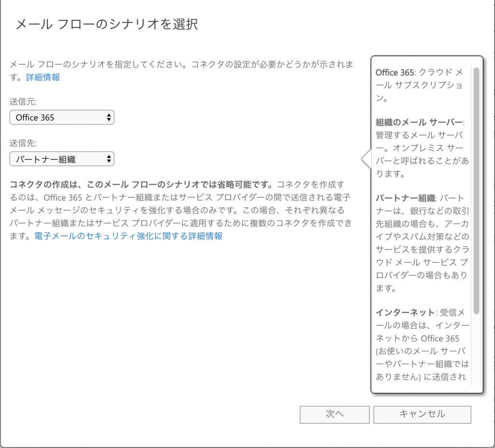Open 電子メールのセキュリティ強化に関する詳細情報 link
This screenshot has width=495, height=448.
[129, 236]
